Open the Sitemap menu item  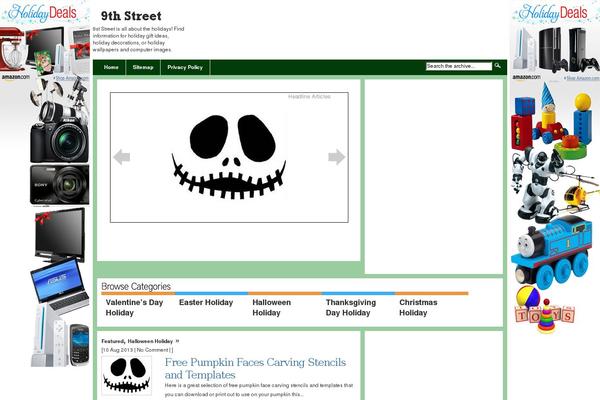pyautogui.click(x=143, y=67)
